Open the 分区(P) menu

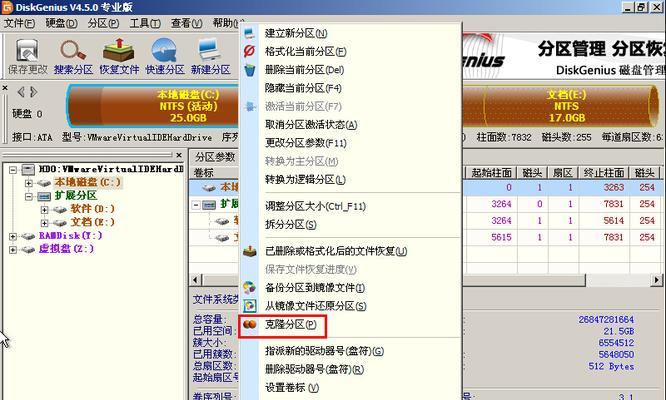pos(103,23)
